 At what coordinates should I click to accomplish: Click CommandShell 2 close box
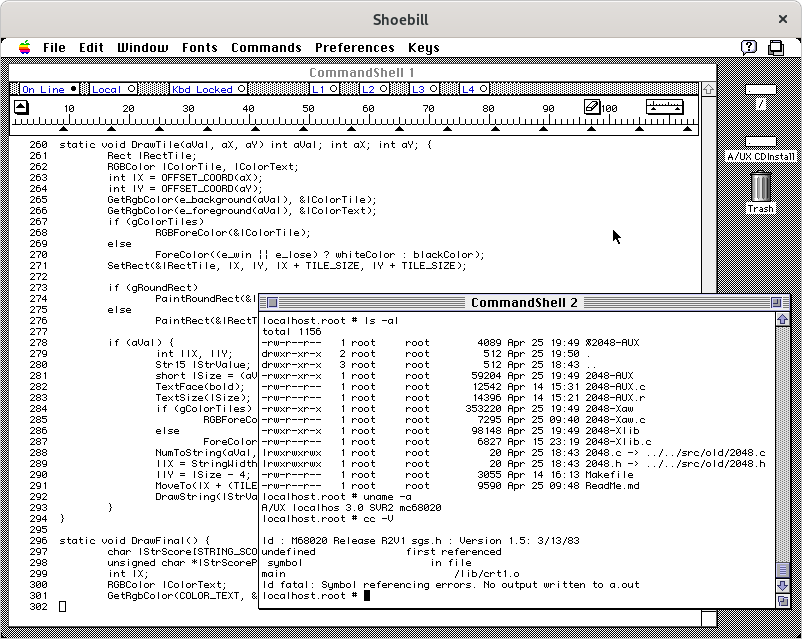(x=272, y=302)
